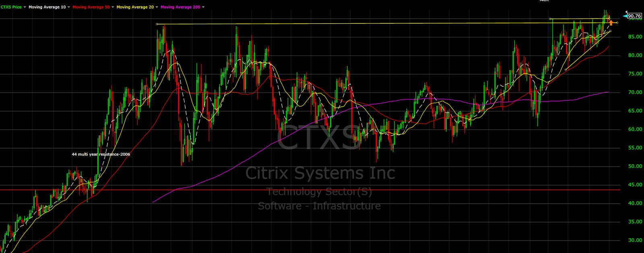Select left handle of the short upper yellow line
Image resolution: width=644 pixels, height=253 pixels.
[550, 19]
